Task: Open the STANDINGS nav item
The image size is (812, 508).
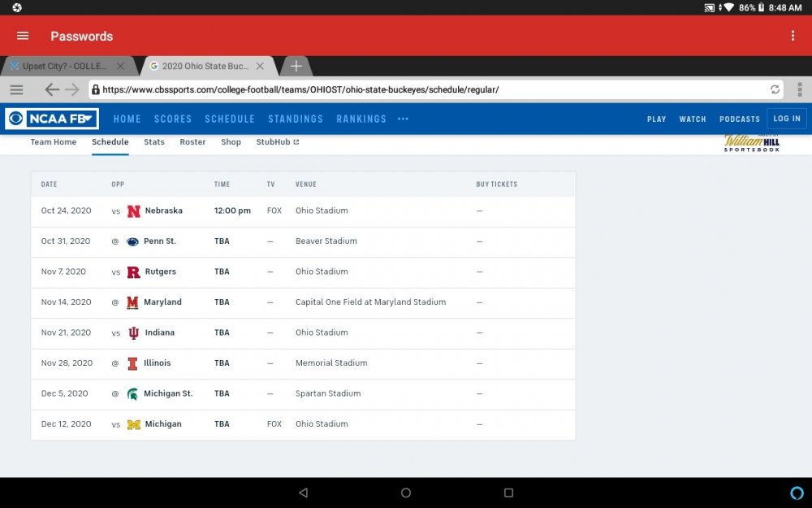Action: tap(296, 119)
